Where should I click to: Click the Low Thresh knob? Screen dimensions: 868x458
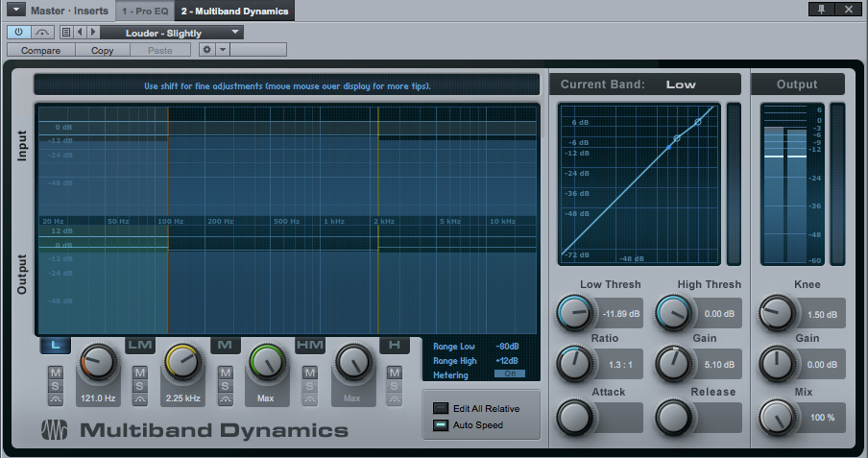click(x=575, y=313)
